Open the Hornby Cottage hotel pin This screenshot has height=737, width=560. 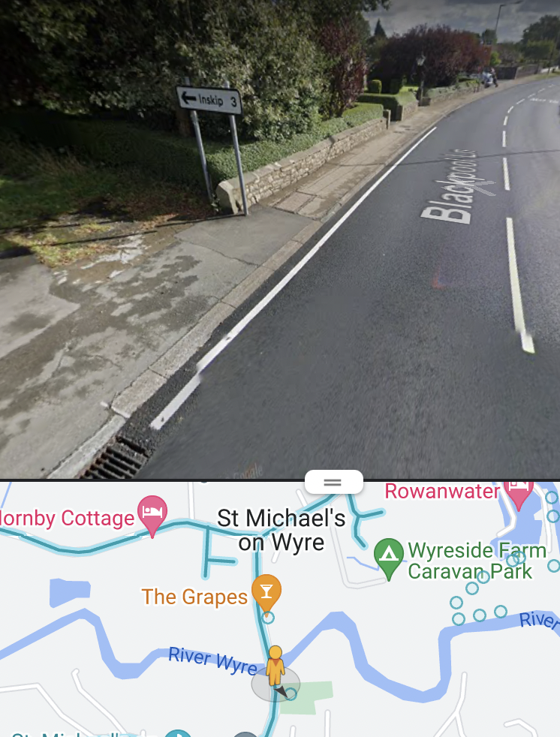[x=152, y=513]
